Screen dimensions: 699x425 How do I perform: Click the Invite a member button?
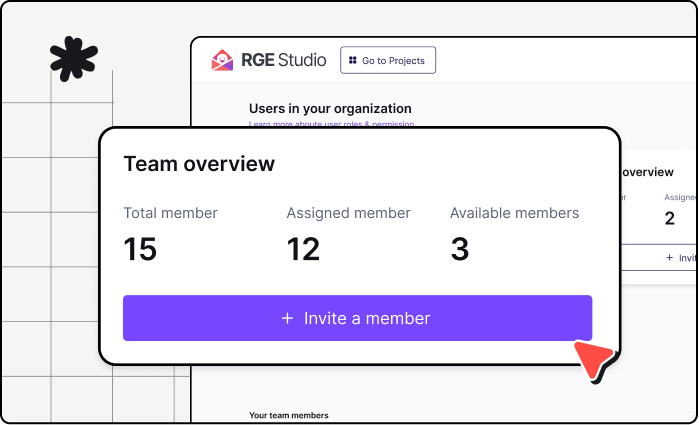[358, 318]
